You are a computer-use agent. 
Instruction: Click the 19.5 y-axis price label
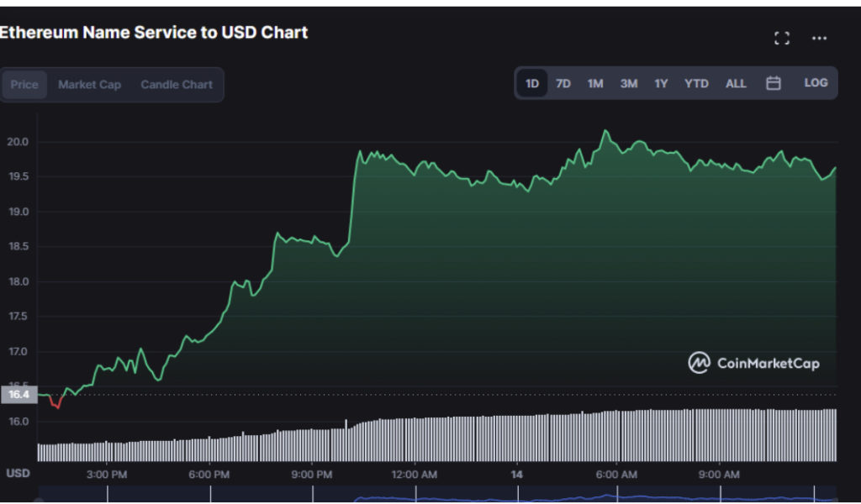(18, 176)
